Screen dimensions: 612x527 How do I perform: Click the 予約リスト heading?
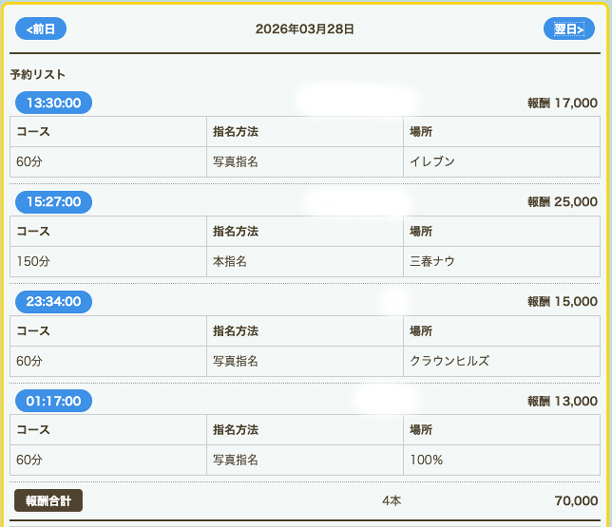click(x=38, y=75)
